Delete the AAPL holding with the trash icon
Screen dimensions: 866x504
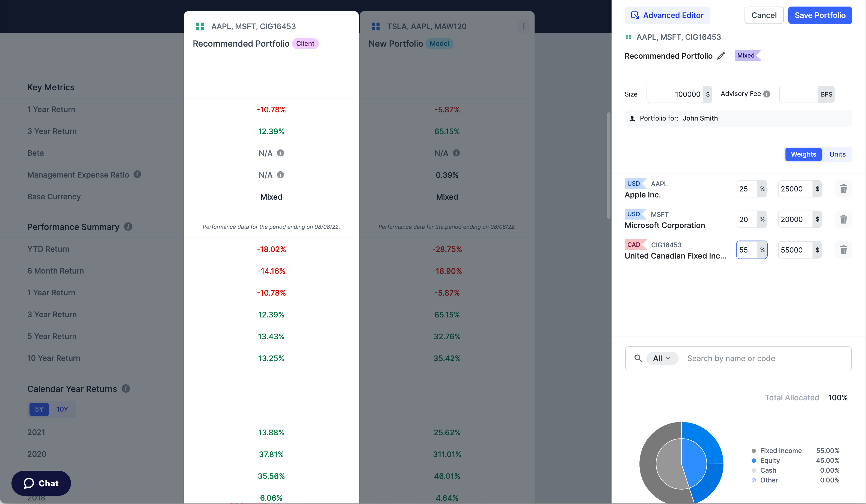[844, 189]
